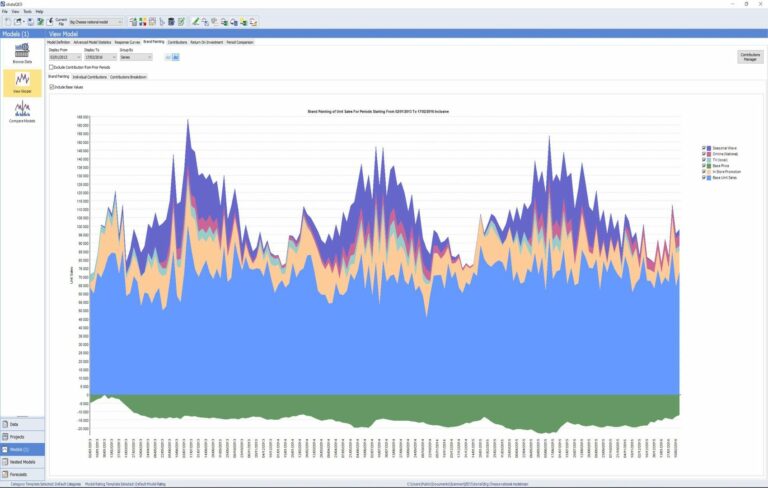Viewport: 768px width, 488px height.
Task: Open the Models (1) navigation section
Action: [x=23, y=449]
